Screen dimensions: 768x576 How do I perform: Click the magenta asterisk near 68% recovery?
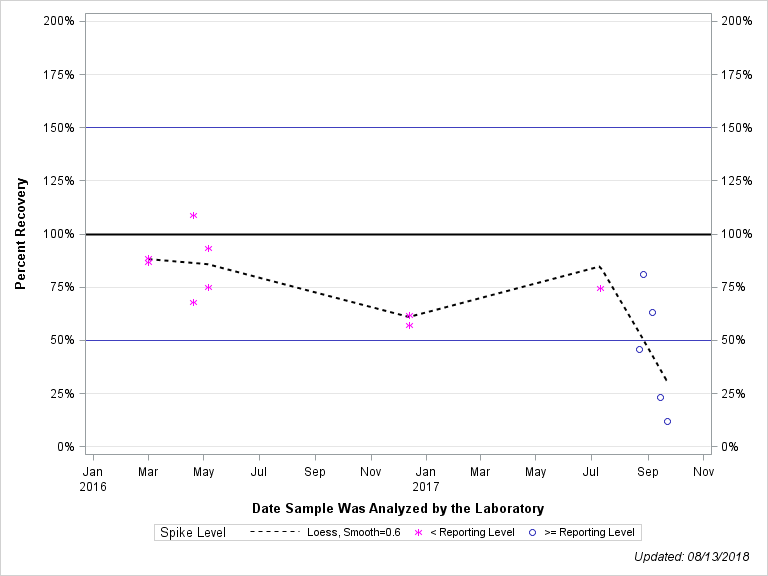pos(193,303)
